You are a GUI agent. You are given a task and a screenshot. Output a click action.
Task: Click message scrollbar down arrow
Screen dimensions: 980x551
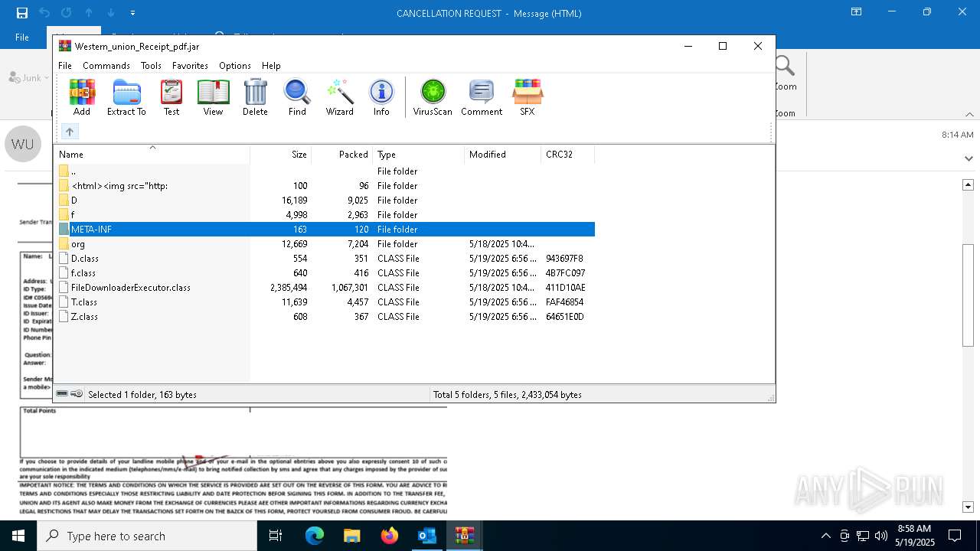click(x=968, y=507)
